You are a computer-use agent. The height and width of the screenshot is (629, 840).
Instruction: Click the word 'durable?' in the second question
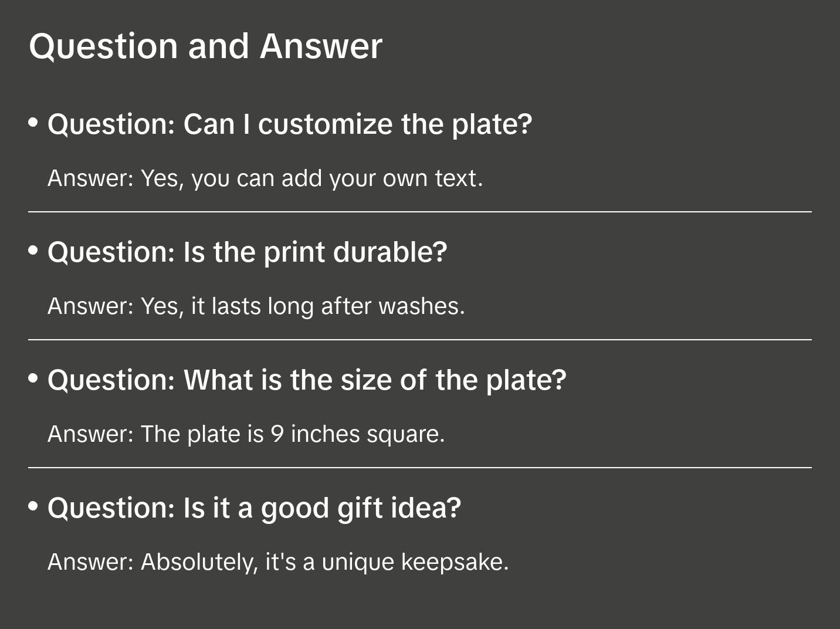coord(390,252)
